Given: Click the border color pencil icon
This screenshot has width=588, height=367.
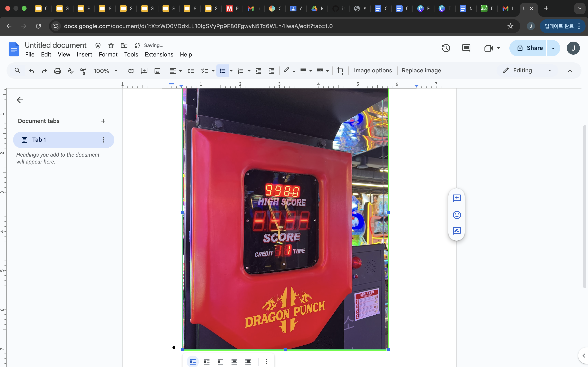Looking at the screenshot, I should click(x=287, y=70).
